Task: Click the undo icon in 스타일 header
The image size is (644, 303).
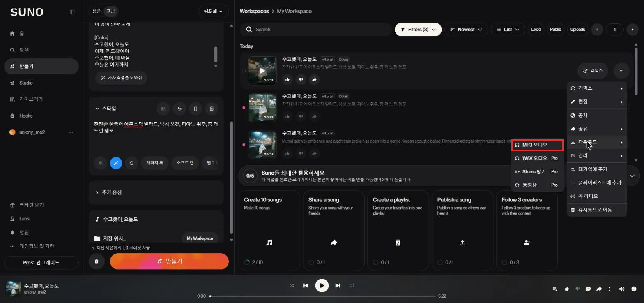Action: (179, 109)
